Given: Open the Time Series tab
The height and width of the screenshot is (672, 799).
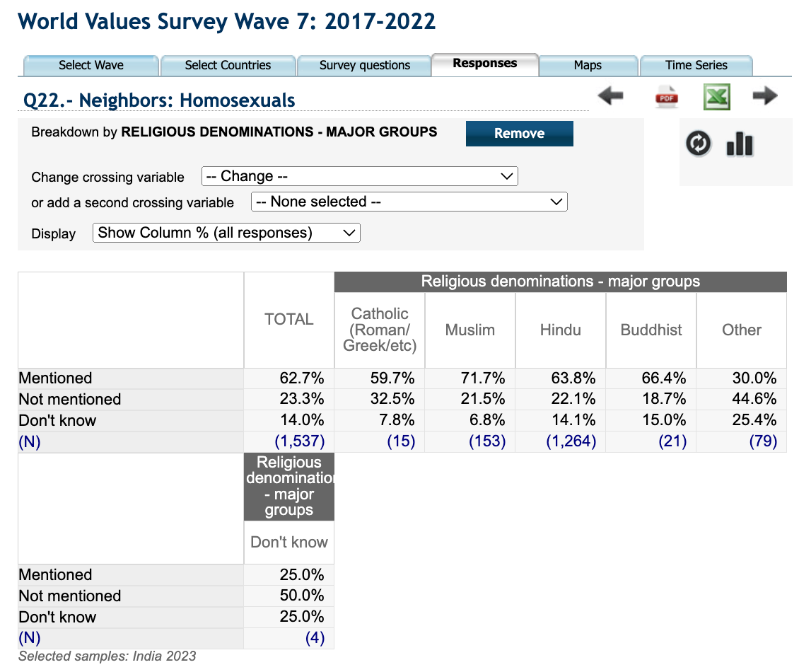Looking at the screenshot, I should [x=696, y=65].
